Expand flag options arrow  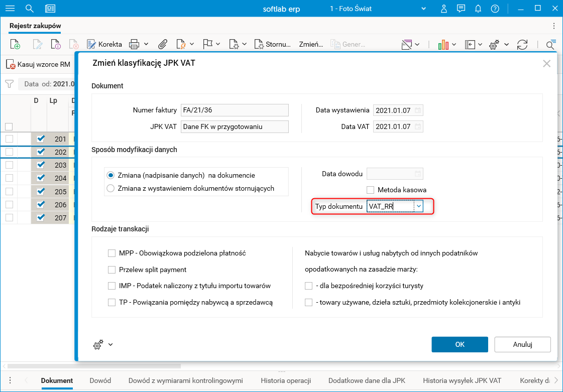pos(218,44)
